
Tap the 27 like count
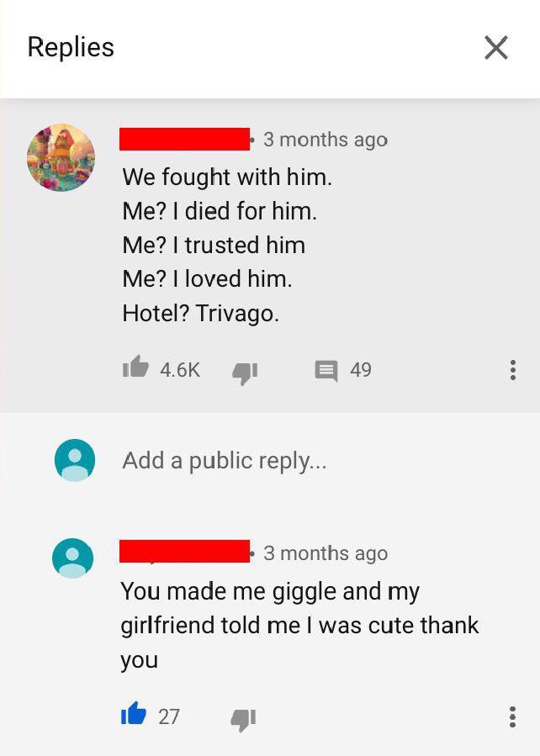169,716
